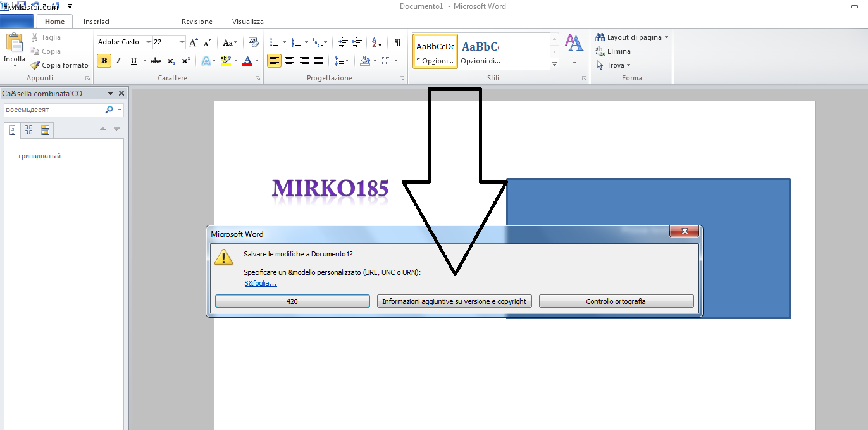Show headings view in navigation pane
Viewport: 868px width, 430px height.
pyautogui.click(x=12, y=130)
